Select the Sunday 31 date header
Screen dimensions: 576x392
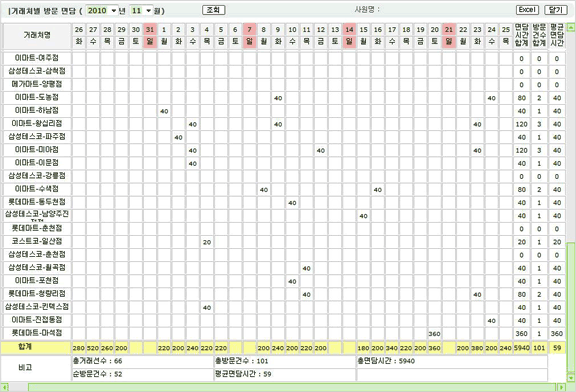tap(150, 36)
